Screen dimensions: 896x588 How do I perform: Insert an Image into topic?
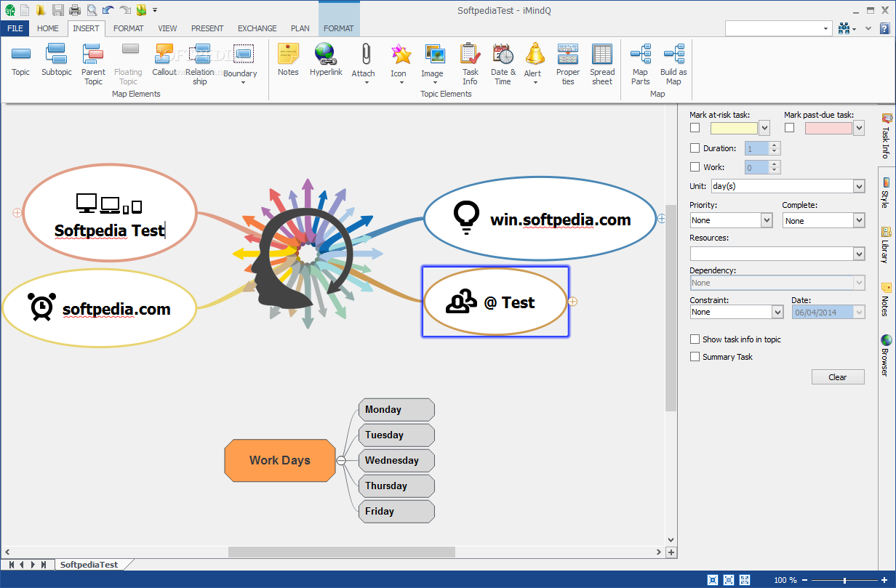(x=433, y=64)
